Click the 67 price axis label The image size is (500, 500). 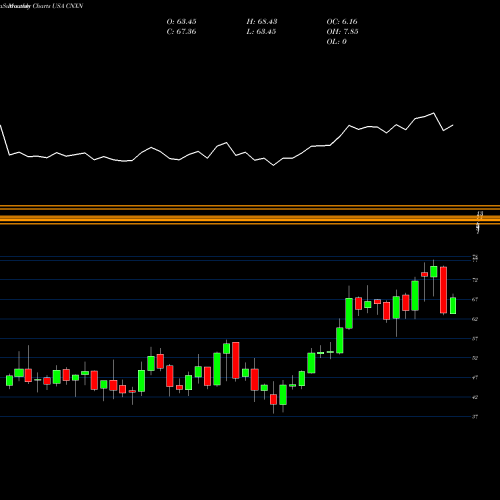(475, 300)
